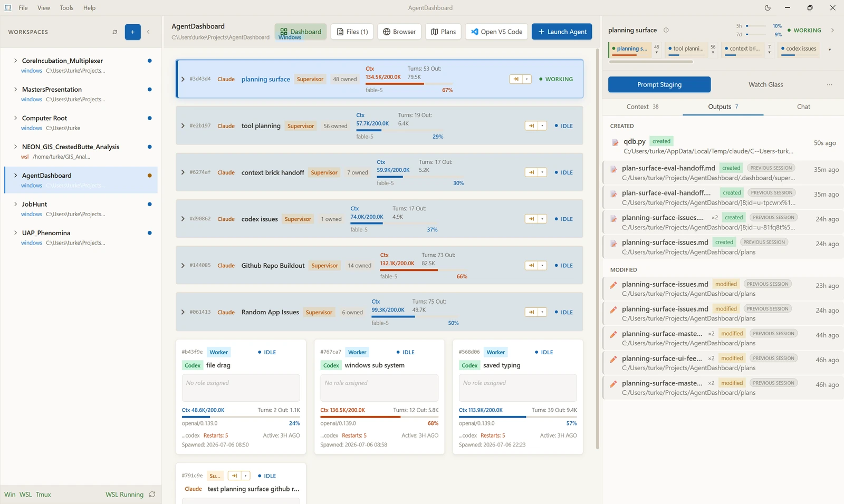Open dropdown arrow on codex issues row

pyautogui.click(x=542, y=219)
